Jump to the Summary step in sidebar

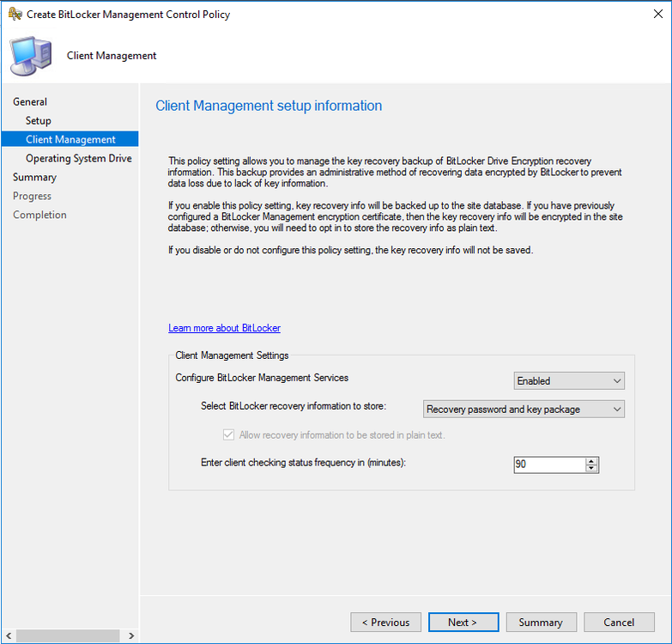pos(34,177)
